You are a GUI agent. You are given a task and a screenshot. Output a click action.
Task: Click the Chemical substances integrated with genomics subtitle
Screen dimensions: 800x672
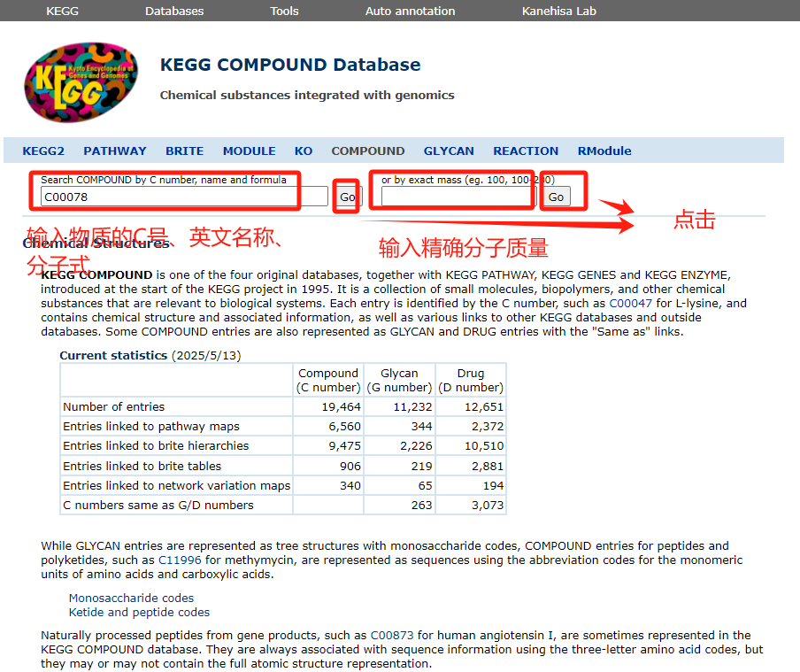pyautogui.click(x=307, y=96)
